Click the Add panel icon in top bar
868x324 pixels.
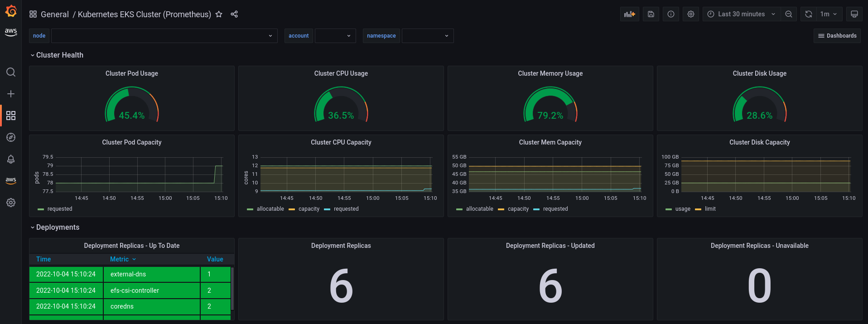[630, 14]
